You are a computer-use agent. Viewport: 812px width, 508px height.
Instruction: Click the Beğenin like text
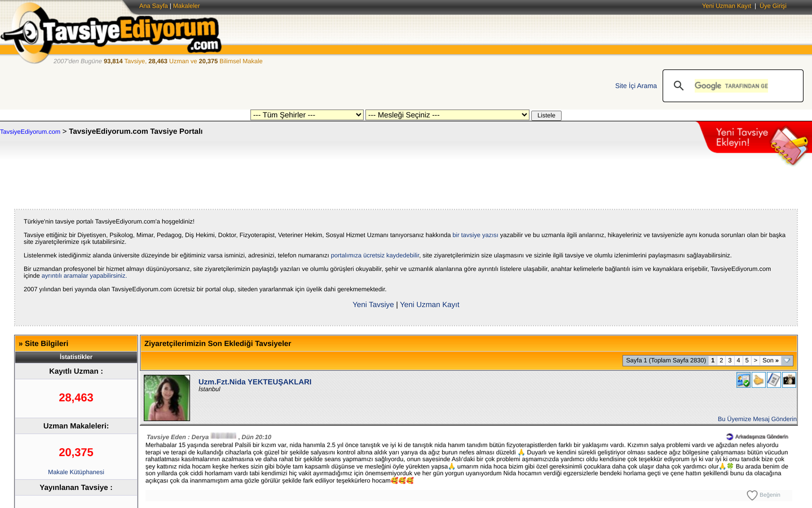pos(770,495)
